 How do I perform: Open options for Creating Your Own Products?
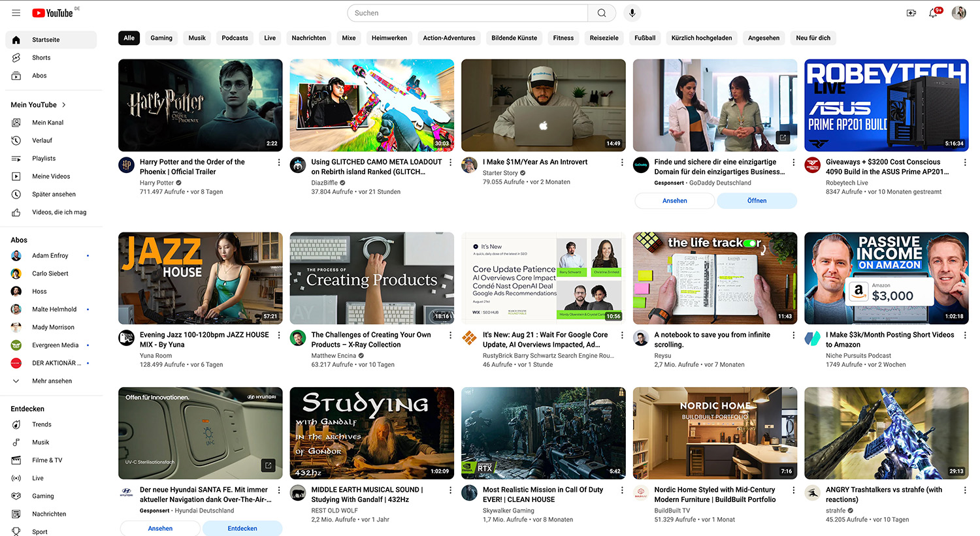coord(450,336)
